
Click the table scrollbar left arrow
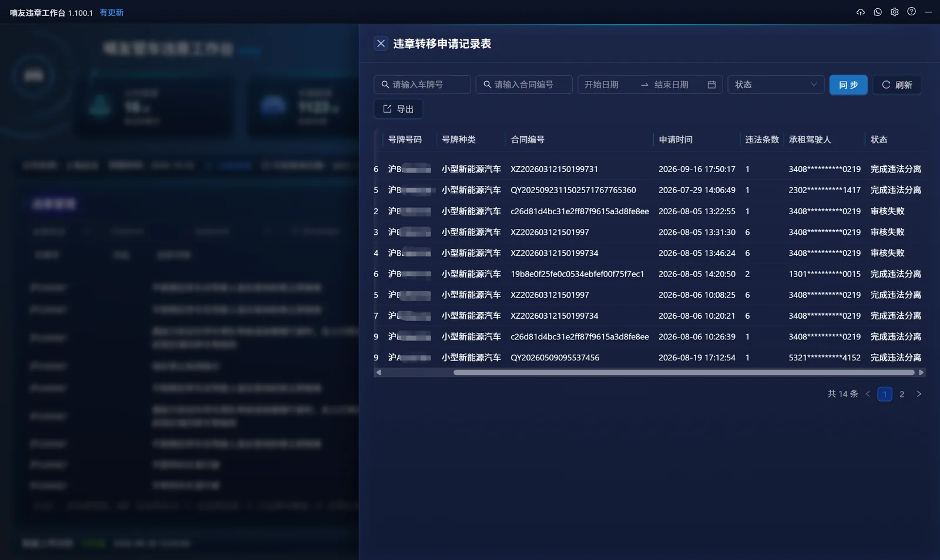(379, 372)
